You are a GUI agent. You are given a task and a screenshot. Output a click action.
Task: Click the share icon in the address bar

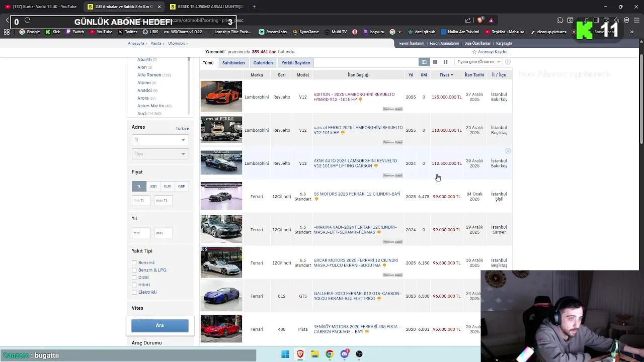click(468, 20)
